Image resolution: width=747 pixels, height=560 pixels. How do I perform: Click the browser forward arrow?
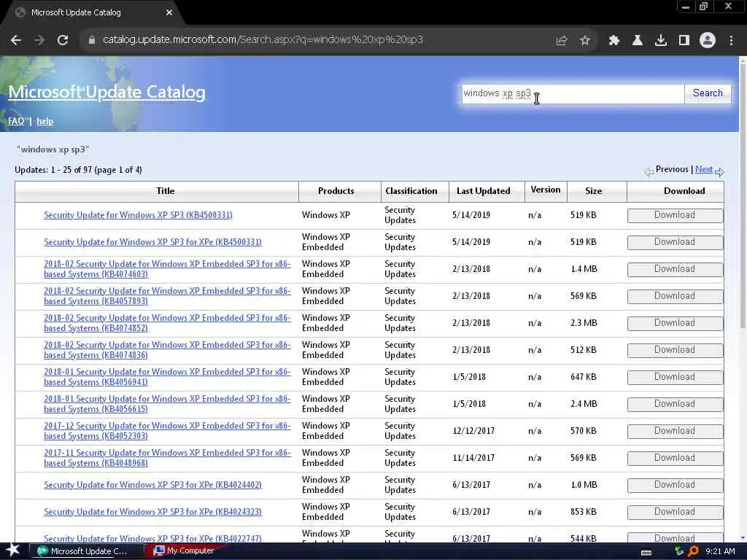click(x=39, y=41)
